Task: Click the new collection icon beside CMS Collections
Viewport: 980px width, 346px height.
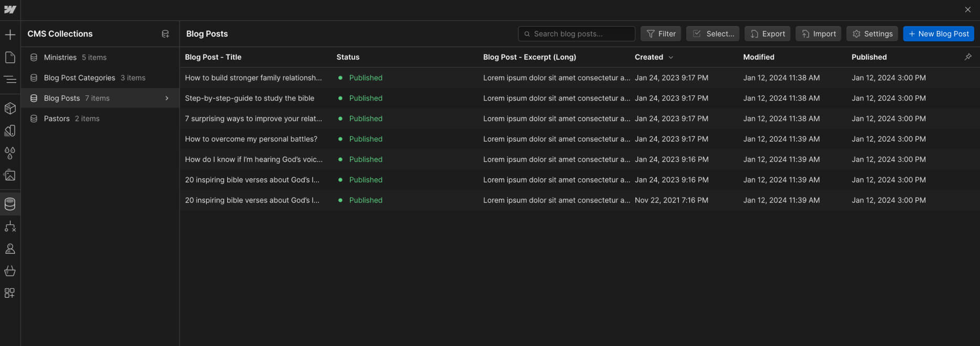Action: tap(165, 34)
